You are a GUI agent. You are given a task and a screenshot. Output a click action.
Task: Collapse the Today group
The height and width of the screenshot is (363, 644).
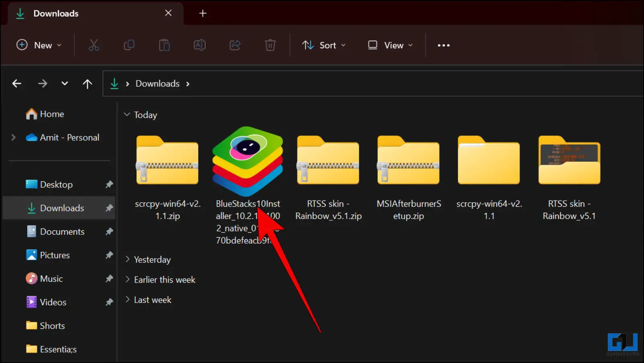pyautogui.click(x=127, y=115)
